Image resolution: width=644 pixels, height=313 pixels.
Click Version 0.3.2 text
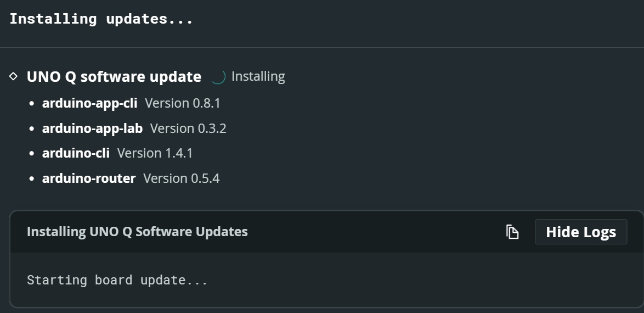188,128
